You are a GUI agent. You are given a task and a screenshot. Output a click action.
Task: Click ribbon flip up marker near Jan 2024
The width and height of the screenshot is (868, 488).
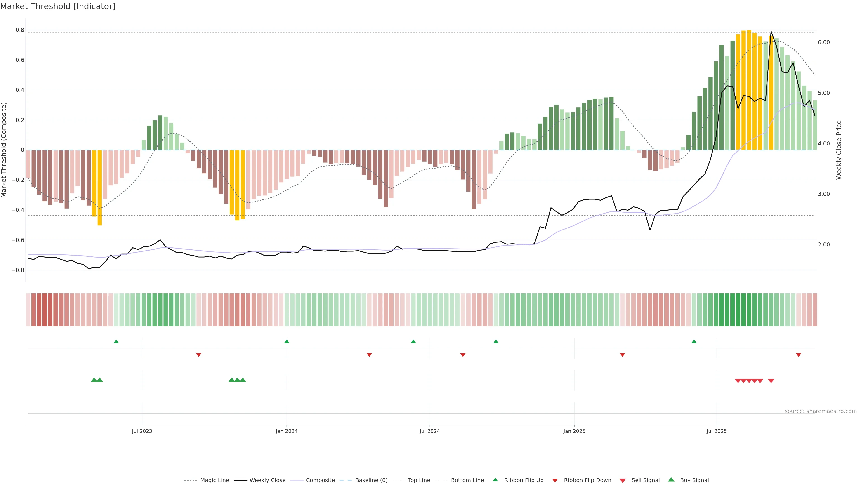coord(287,342)
